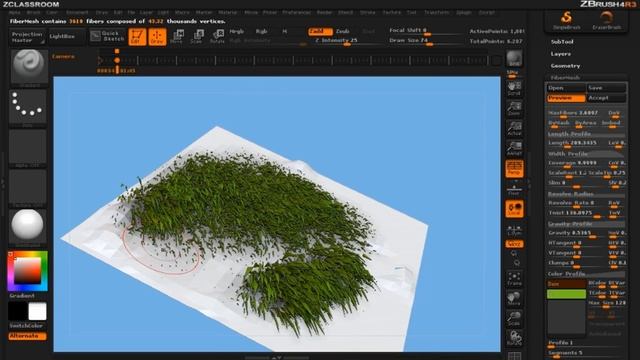Enable Rgb paint mode

coord(261,31)
